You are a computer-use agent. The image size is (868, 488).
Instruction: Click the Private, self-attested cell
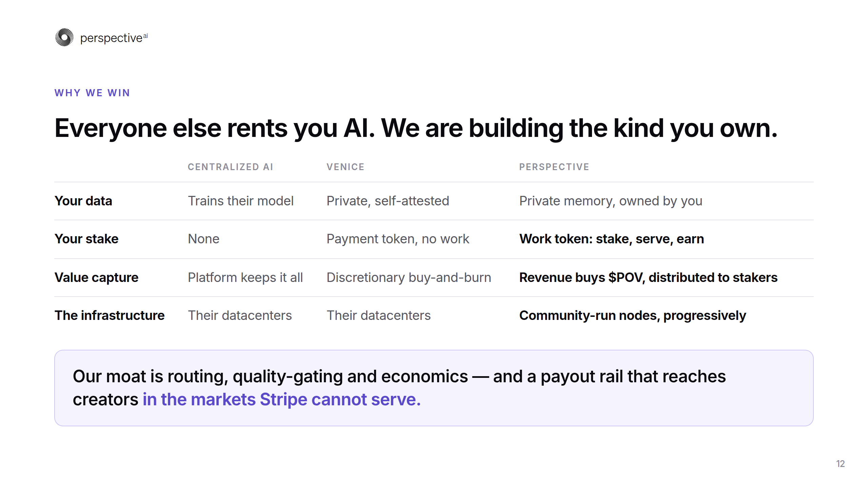point(388,201)
